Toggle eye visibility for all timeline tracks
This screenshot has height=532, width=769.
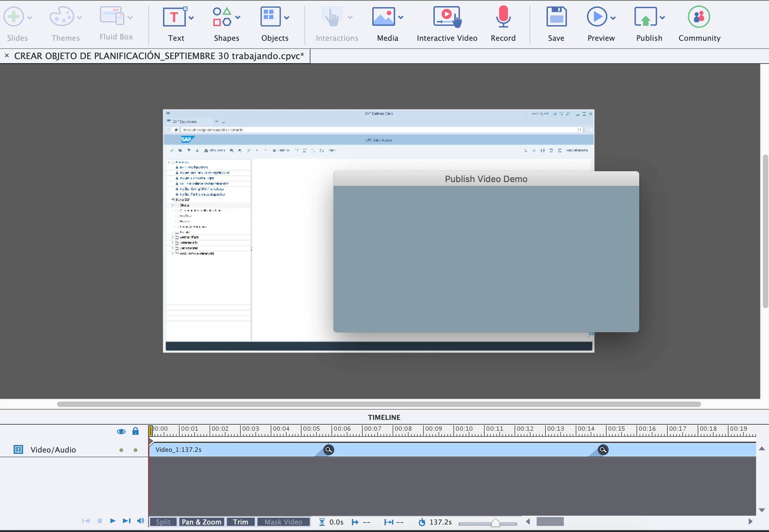[121, 432]
